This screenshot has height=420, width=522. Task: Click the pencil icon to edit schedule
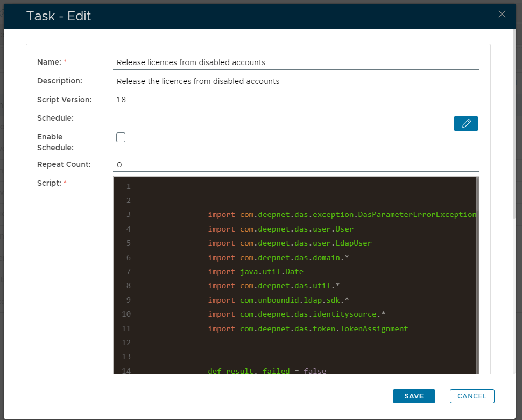pos(465,124)
